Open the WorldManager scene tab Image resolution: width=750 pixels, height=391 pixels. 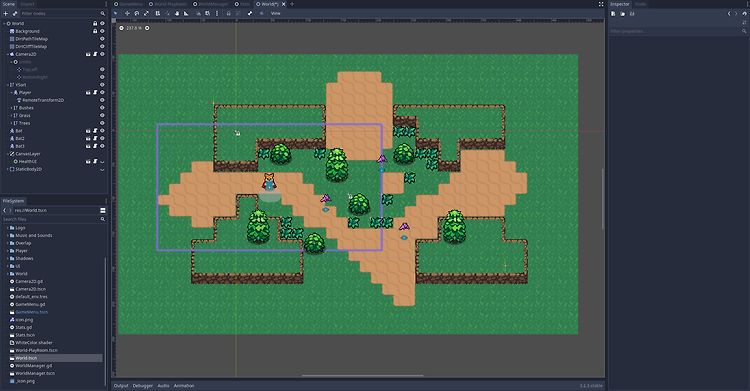[211, 4]
